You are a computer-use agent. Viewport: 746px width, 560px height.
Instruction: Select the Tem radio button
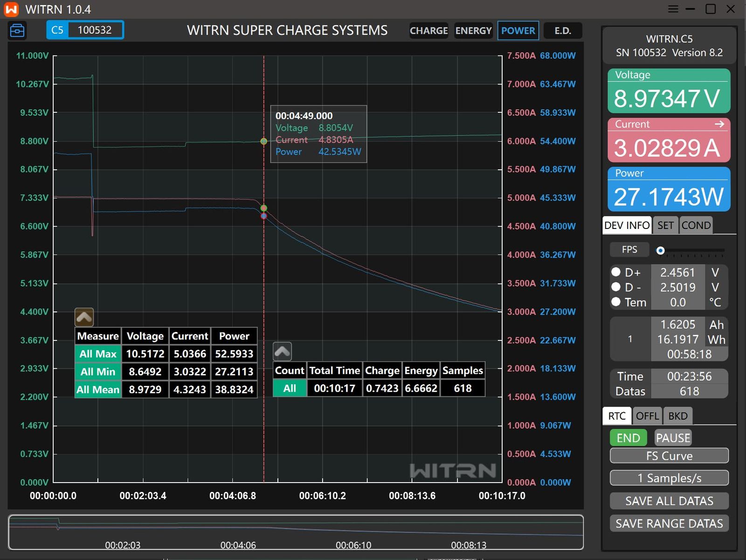(616, 302)
